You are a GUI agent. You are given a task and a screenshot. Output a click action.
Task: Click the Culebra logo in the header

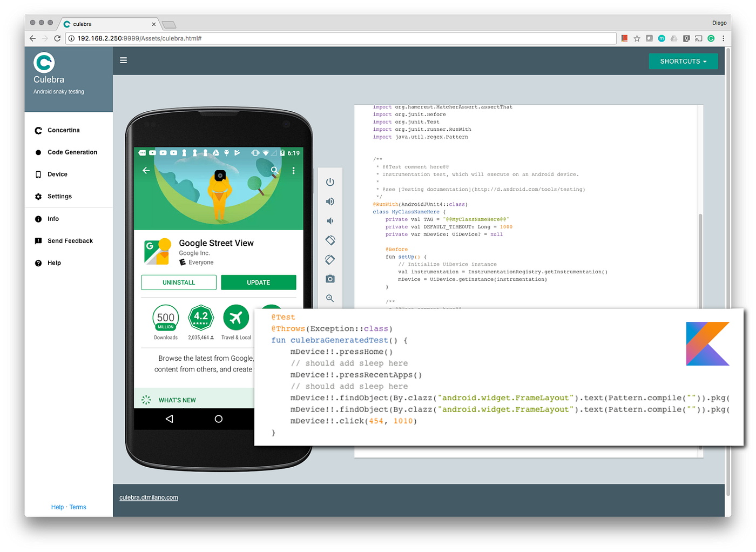44,63
